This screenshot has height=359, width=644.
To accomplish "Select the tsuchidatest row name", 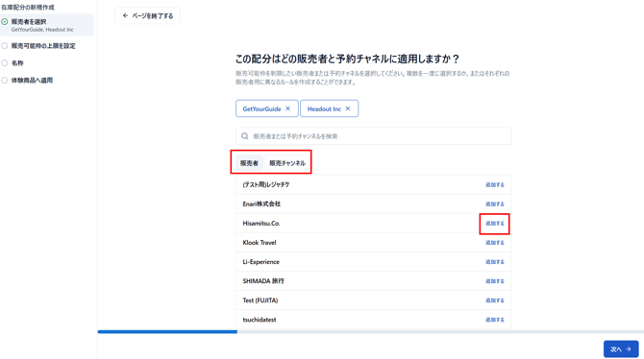I will click(260, 320).
